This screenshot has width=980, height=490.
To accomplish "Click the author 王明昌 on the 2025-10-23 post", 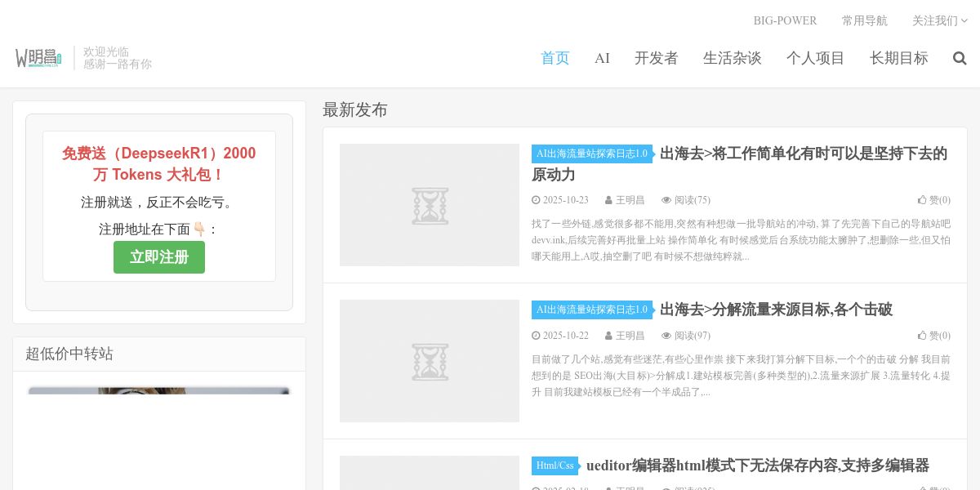I will 625,200.
